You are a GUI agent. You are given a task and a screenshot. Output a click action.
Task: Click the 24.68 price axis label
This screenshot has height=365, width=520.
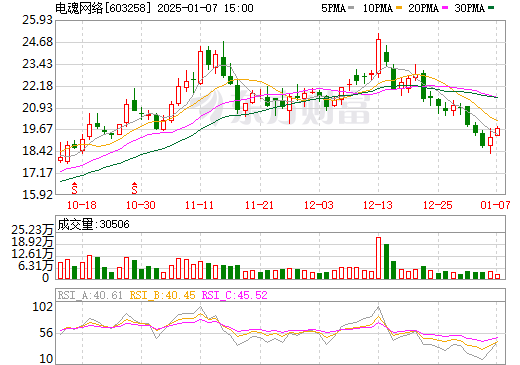click(x=37, y=42)
